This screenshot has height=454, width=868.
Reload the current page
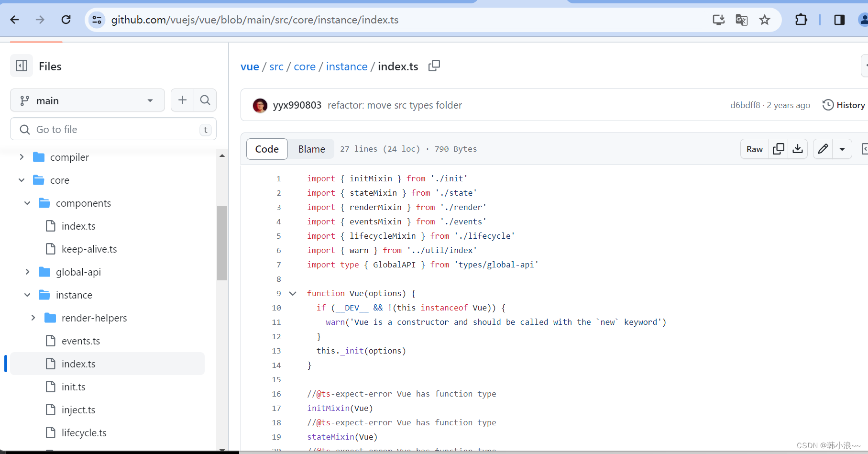[66, 20]
